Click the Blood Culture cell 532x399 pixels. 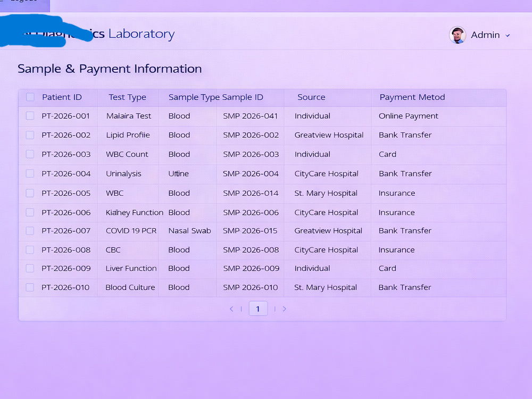(130, 287)
